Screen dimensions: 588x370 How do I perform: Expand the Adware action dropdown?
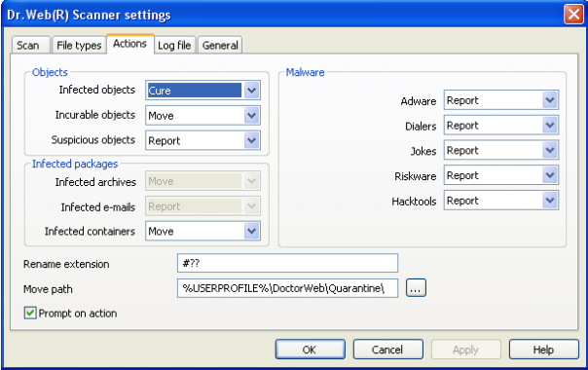pos(501,100)
